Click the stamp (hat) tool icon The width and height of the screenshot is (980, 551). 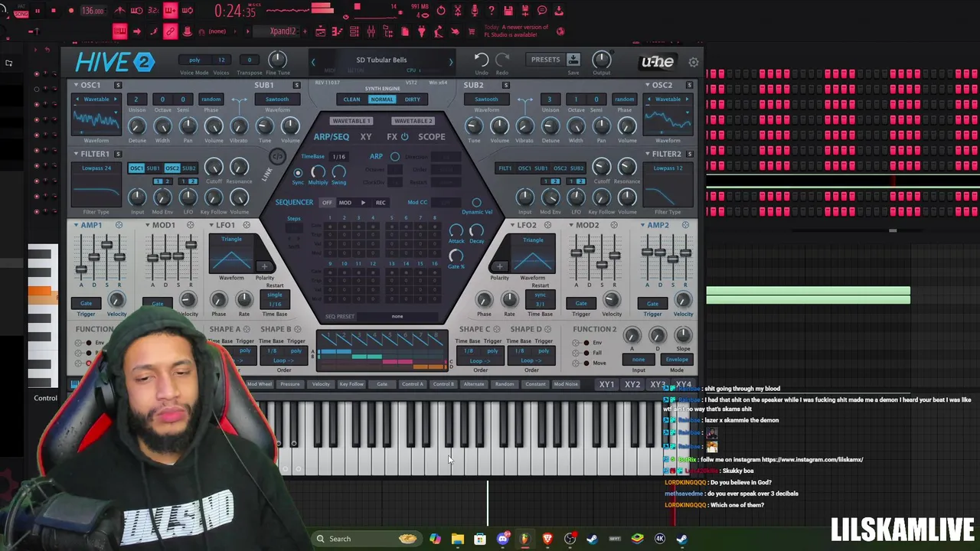tap(187, 31)
